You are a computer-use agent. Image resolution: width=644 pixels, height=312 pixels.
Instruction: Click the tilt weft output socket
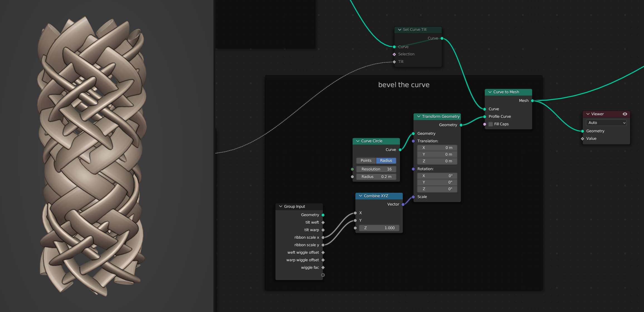[323, 223]
